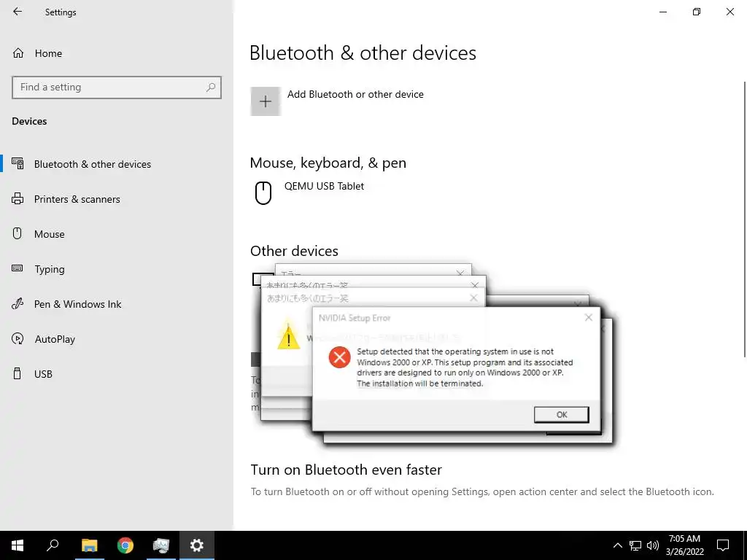
Task: Click the mouse icon beside QEMU USB Tablet
Action: 263,192
